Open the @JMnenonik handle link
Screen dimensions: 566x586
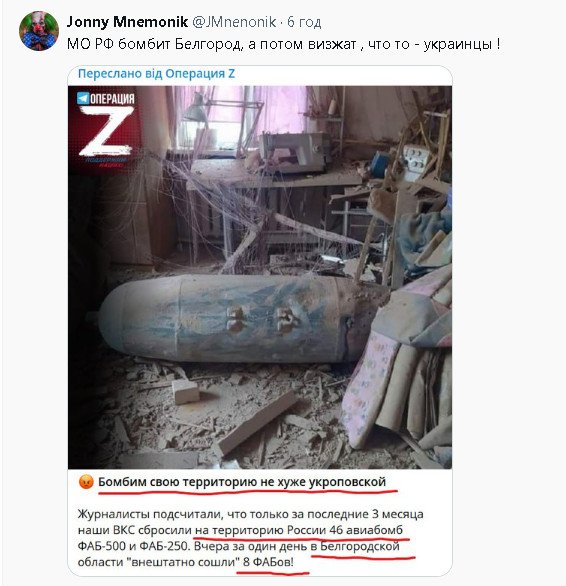(x=234, y=22)
